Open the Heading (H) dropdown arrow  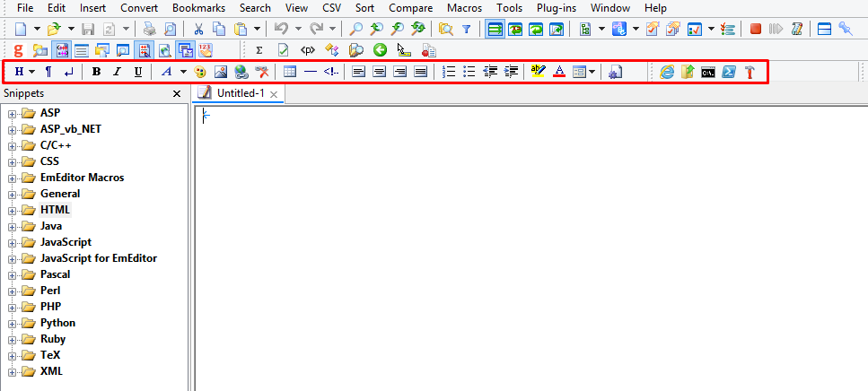31,72
